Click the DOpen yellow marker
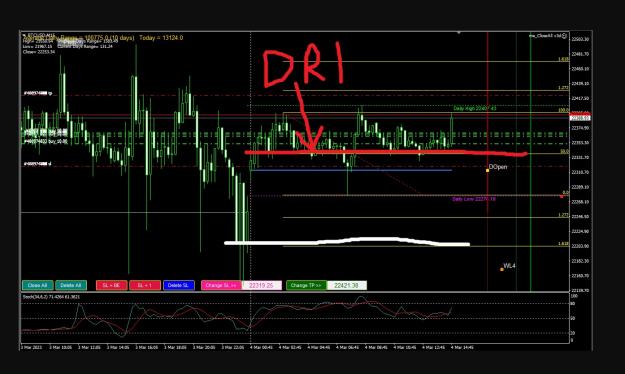The height and width of the screenshot is (374, 625). [x=487, y=170]
